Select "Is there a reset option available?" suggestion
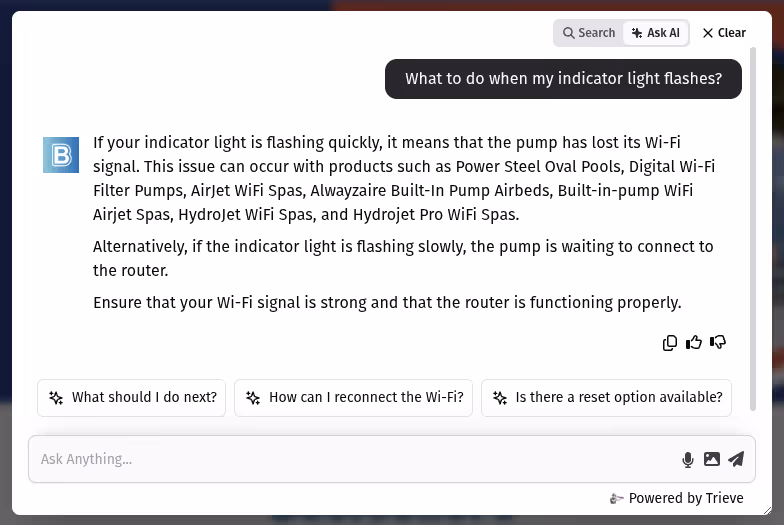Screen dimensions: 784x525 tap(606, 397)
